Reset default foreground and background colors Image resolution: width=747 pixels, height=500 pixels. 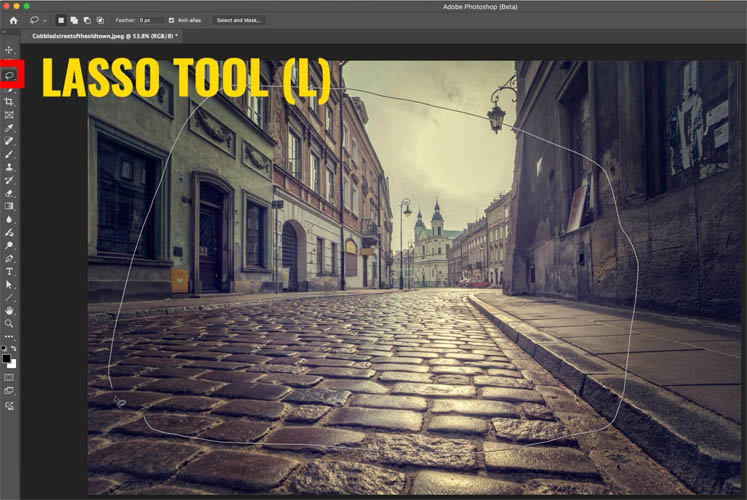point(4,348)
